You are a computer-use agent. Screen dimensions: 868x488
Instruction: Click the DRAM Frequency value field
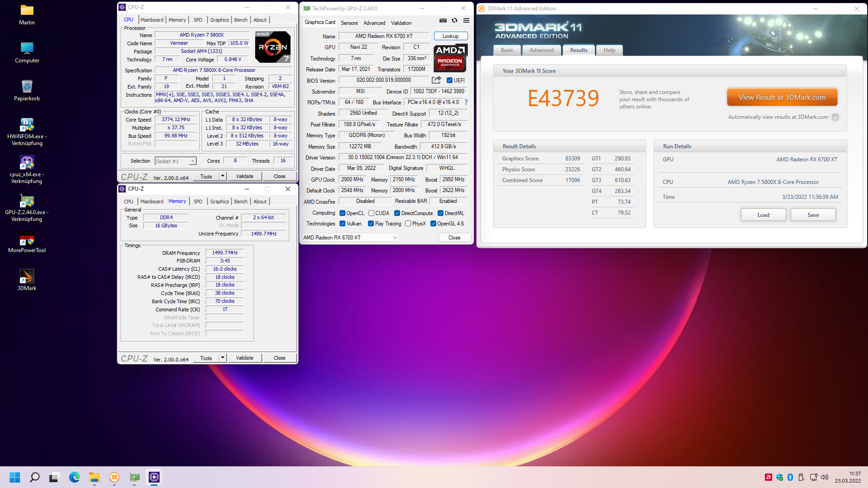point(225,253)
